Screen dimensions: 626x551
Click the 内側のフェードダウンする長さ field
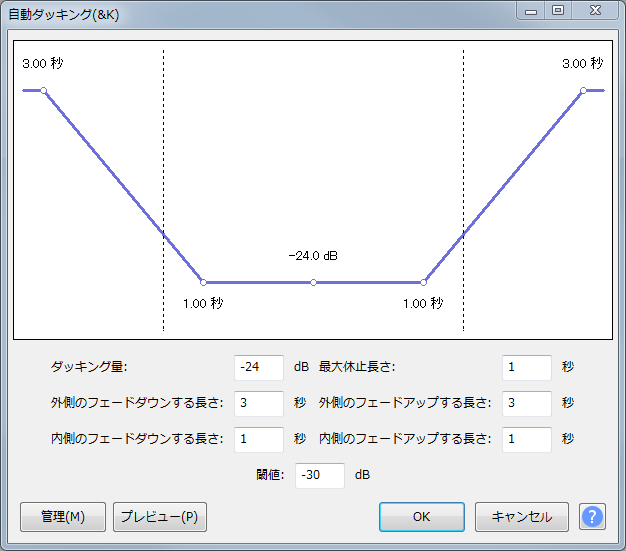click(259, 439)
